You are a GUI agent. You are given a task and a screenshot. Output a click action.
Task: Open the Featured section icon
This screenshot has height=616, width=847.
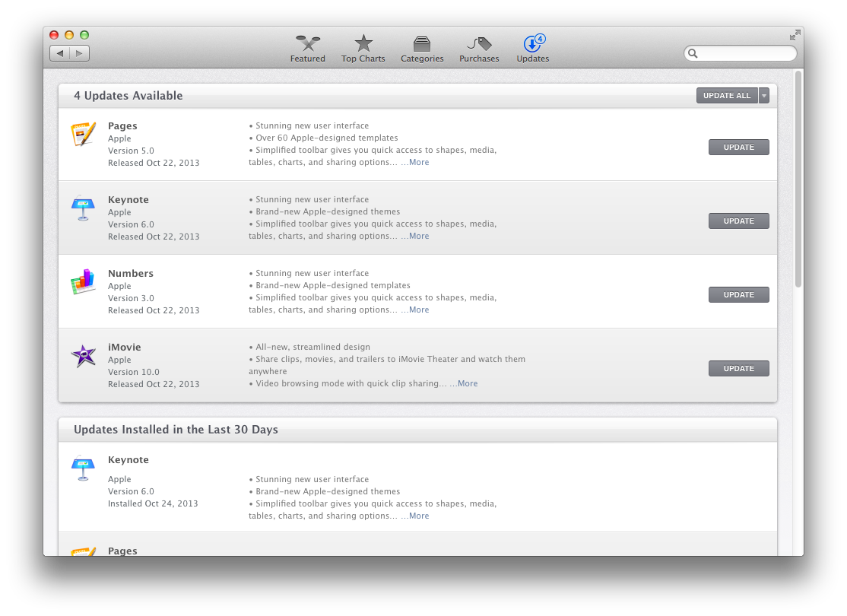click(x=308, y=43)
